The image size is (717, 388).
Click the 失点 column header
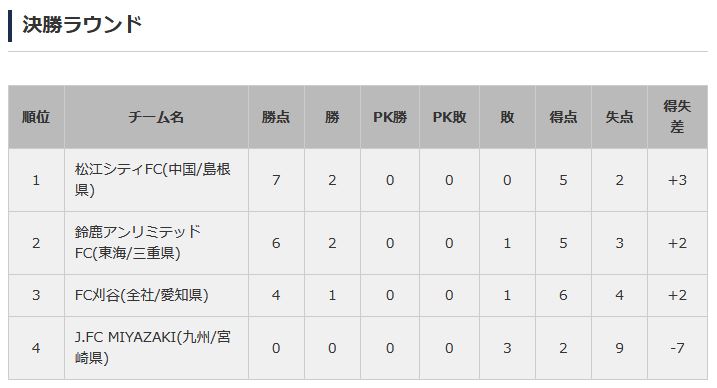(x=619, y=117)
